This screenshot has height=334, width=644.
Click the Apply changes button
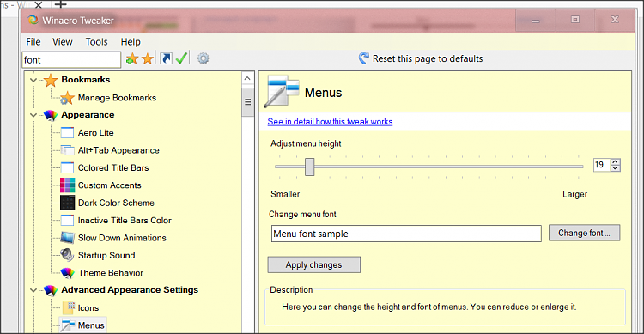point(313,265)
